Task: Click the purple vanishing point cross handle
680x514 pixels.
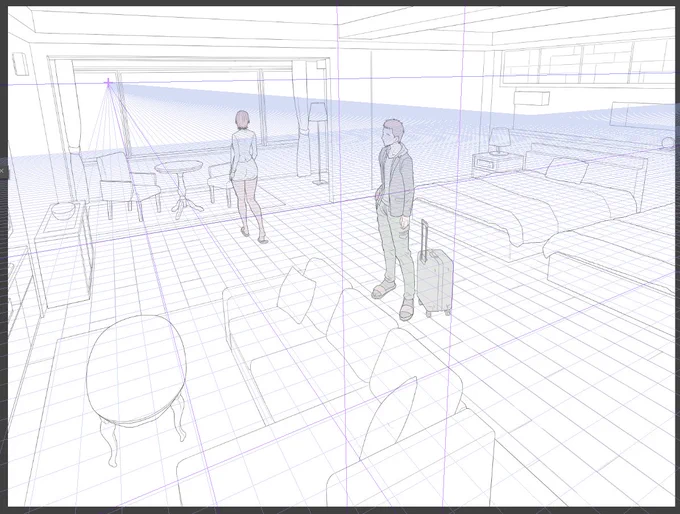Action: [x=108, y=82]
